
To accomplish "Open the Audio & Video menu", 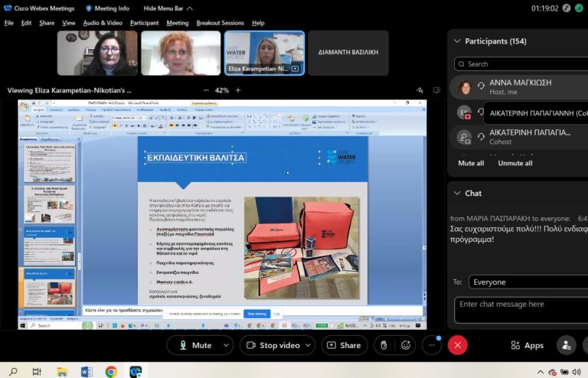I will click(103, 23).
